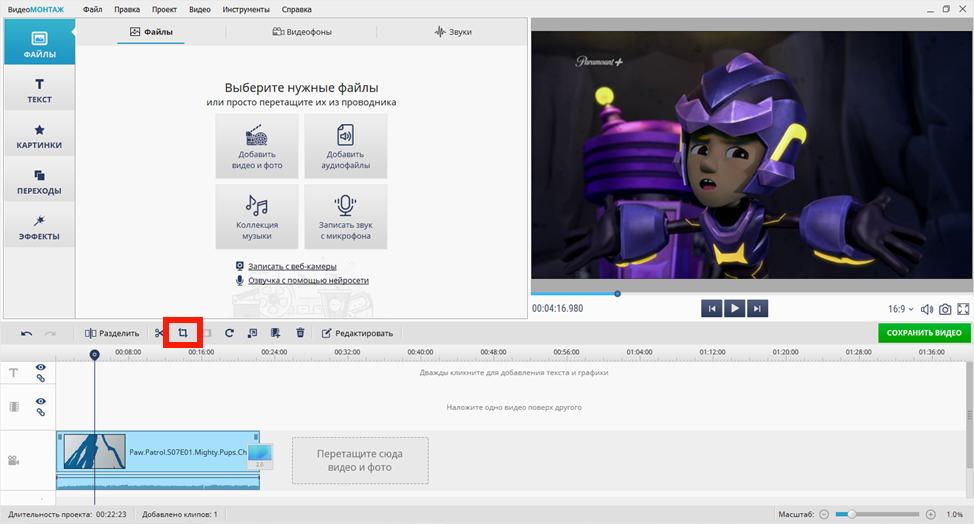The height and width of the screenshot is (524, 974).
Task: Click the Редактировать edit button
Action: (x=357, y=333)
